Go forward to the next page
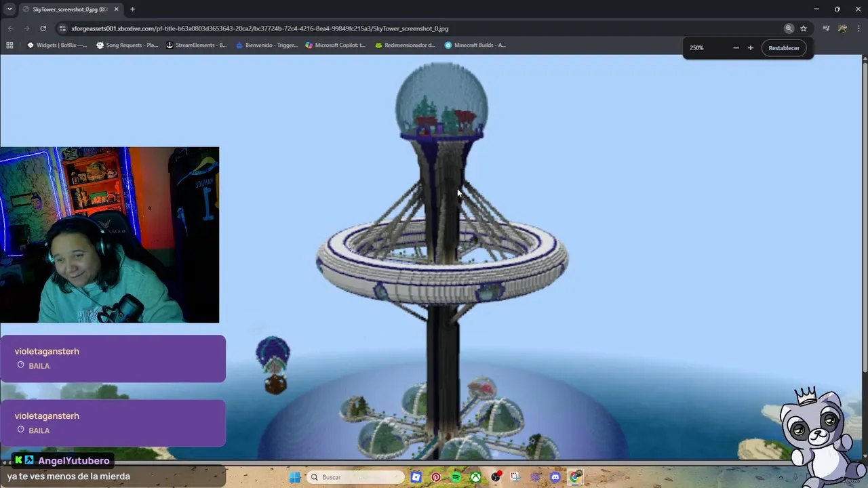This screenshot has width=868, height=488. pos(26,28)
